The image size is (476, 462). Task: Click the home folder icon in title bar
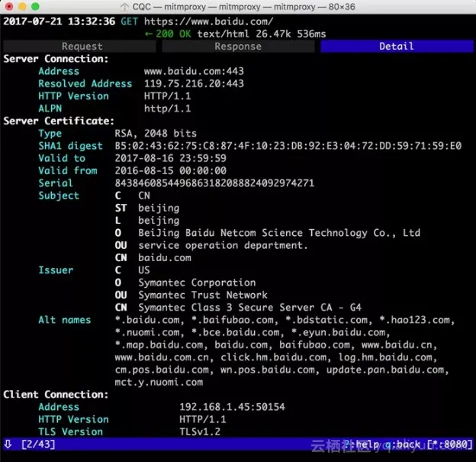click(124, 7)
